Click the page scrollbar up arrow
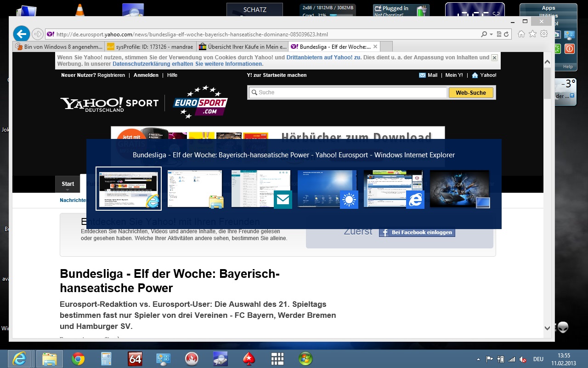This screenshot has height=368, width=588. tap(547, 62)
